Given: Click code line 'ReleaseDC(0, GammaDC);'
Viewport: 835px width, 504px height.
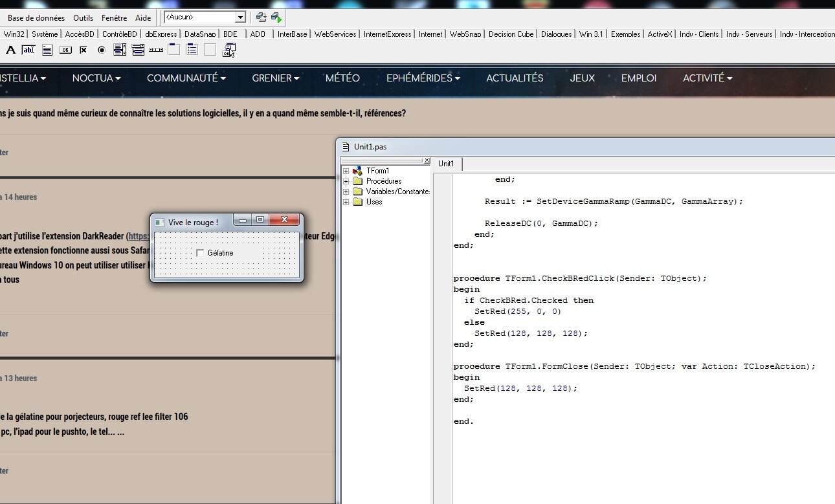Looking at the screenshot, I should [x=542, y=223].
